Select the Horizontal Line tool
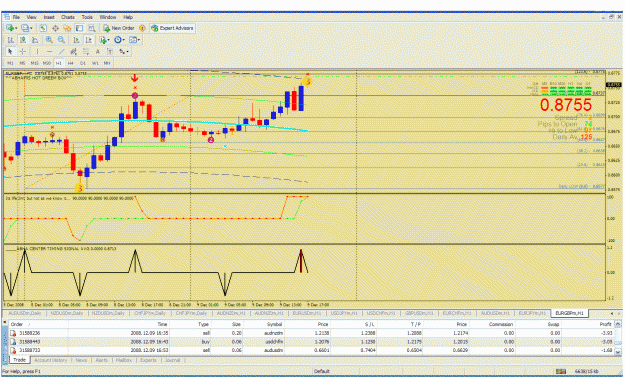Screen dimensions: 625x377 pos(49,51)
